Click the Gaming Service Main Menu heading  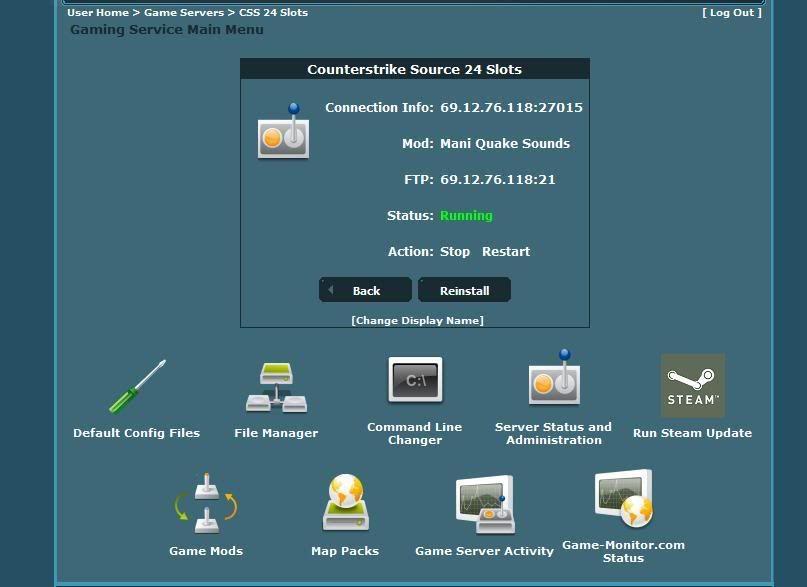pos(167,30)
